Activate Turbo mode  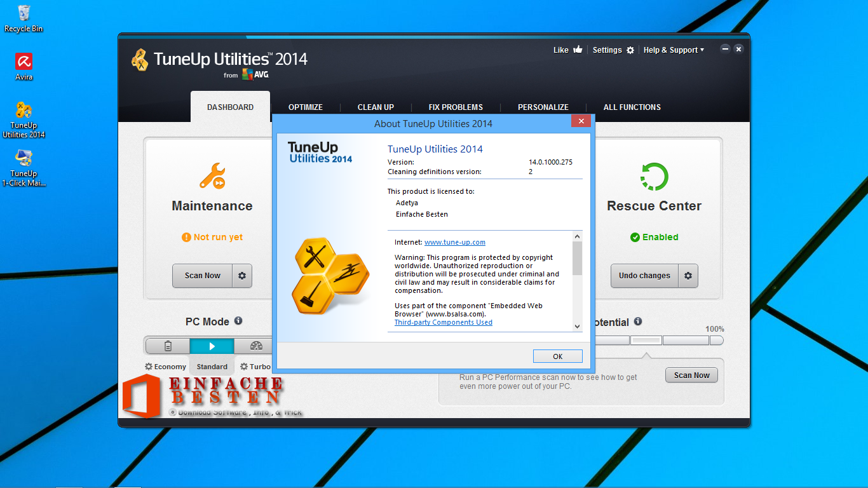[257, 366]
